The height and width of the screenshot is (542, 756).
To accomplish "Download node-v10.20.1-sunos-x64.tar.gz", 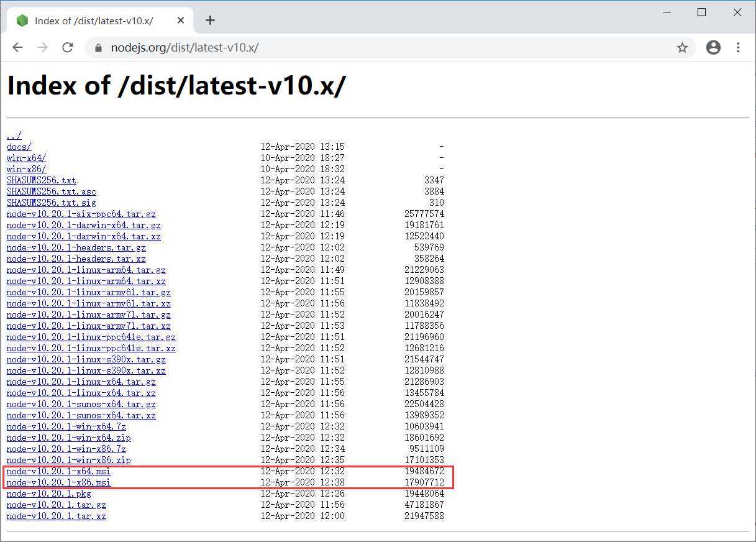I will click(81, 404).
